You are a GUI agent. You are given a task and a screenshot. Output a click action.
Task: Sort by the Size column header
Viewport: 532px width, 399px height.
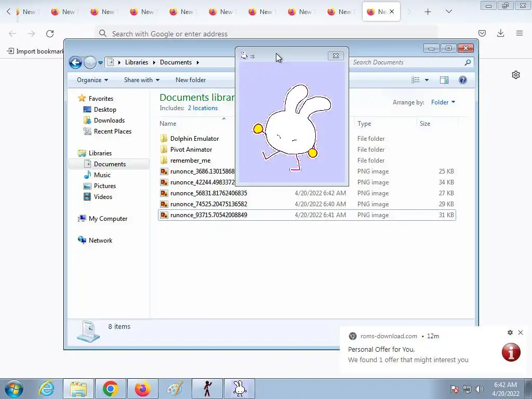click(425, 124)
